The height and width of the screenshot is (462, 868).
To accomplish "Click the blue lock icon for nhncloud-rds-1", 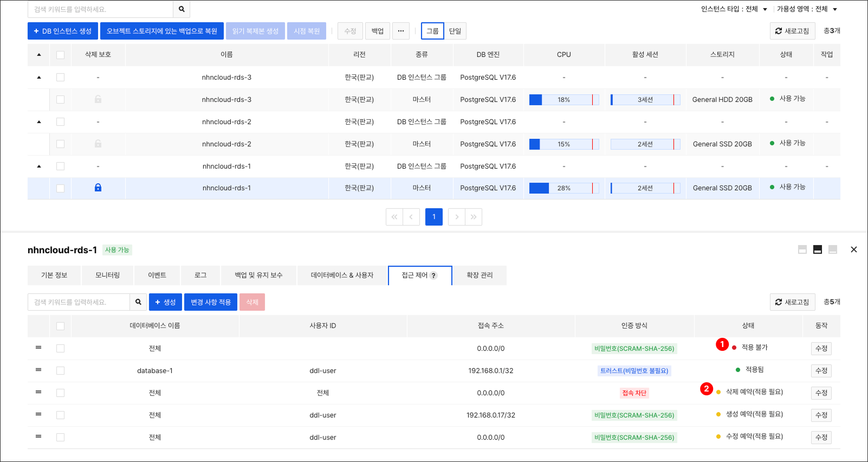I will click(x=98, y=188).
